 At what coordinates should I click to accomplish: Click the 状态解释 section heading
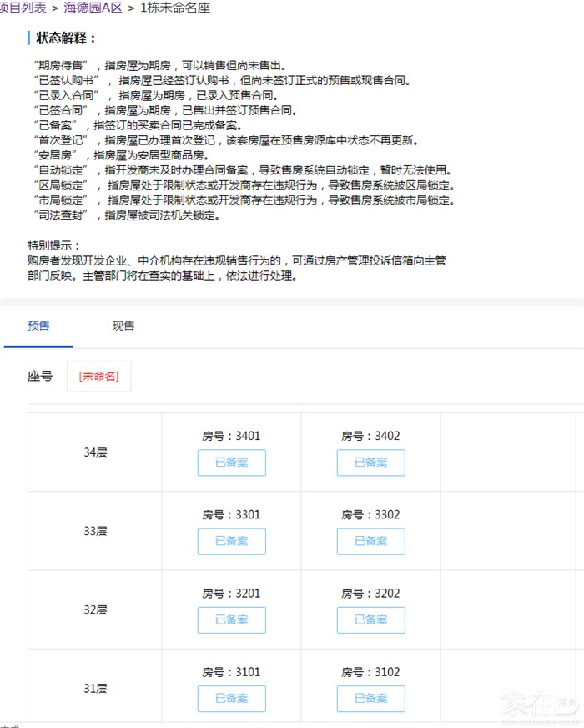point(66,38)
